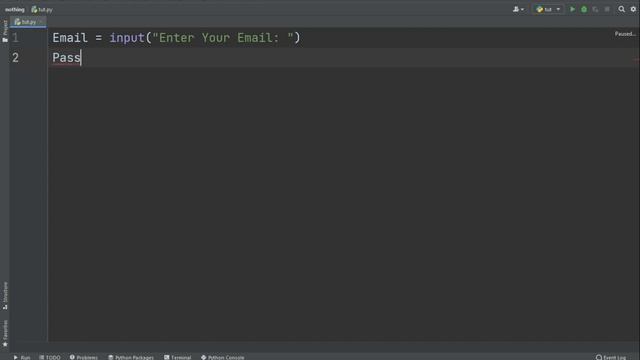Place cursor on the word 'Email' variable

70,38
